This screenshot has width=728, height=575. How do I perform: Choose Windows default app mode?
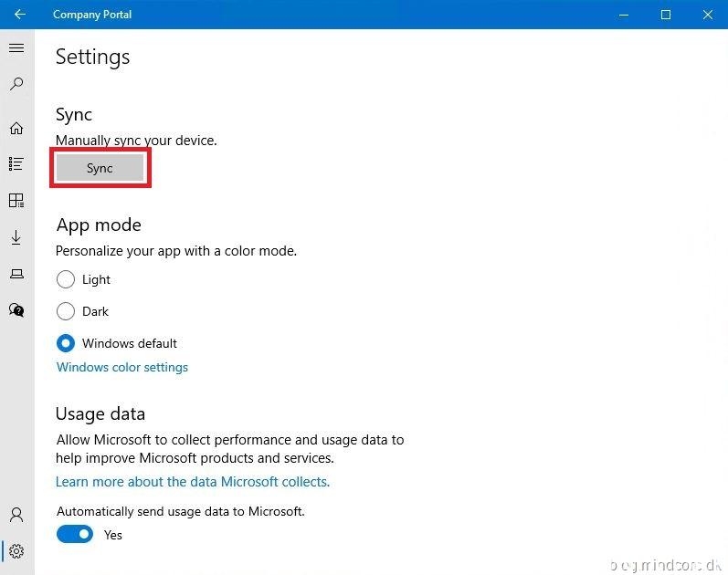[x=66, y=343]
